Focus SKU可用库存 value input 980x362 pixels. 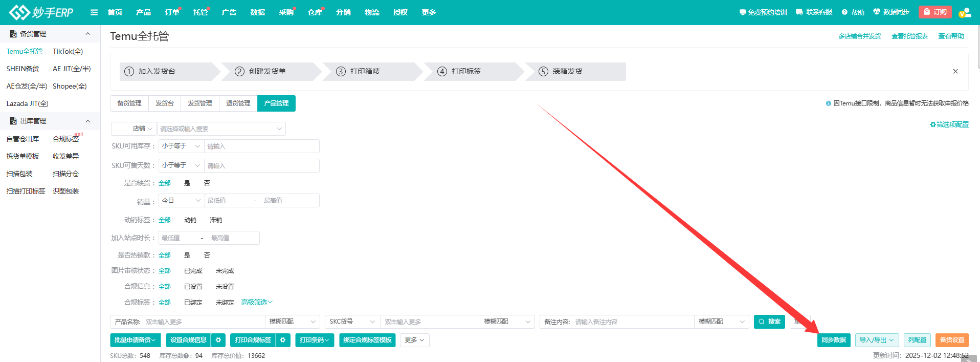click(262, 146)
